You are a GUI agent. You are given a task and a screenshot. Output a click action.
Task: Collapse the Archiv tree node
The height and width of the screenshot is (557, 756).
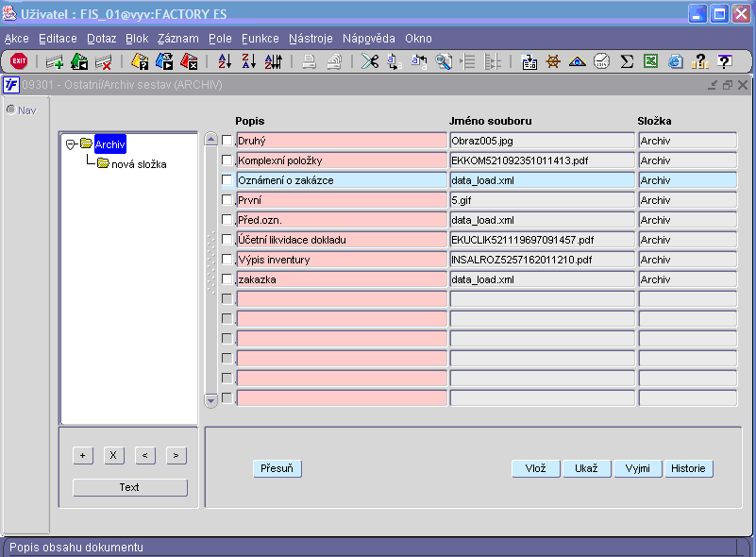[71, 144]
